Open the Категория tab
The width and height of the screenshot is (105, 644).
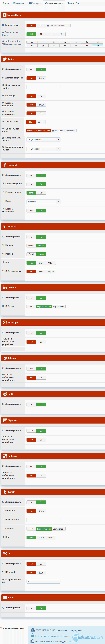coord(35,3)
